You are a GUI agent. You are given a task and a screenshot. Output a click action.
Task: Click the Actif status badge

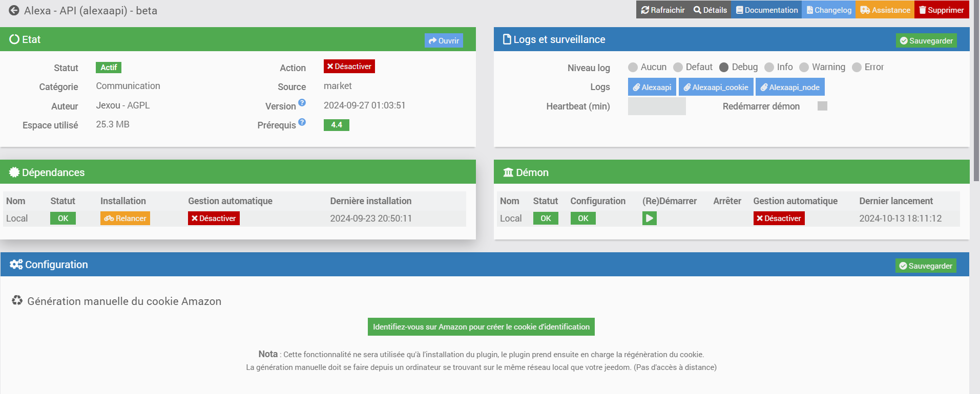pos(109,68)
